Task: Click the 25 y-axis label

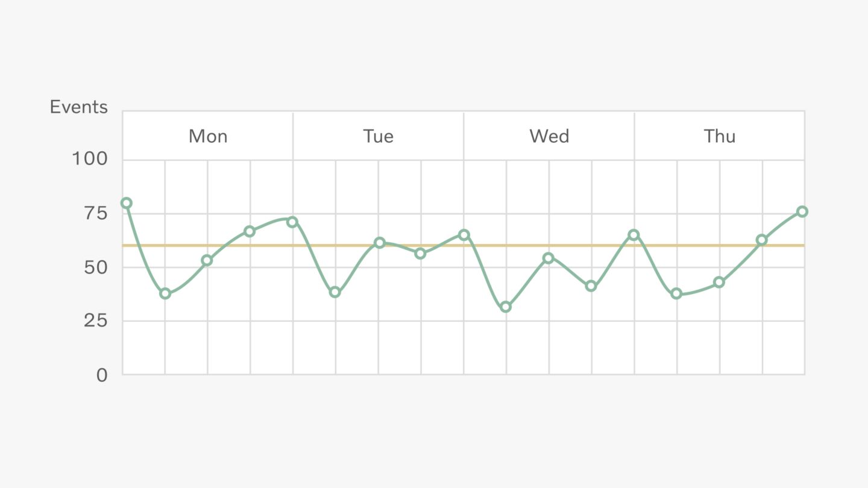Action: click(95, 321)
